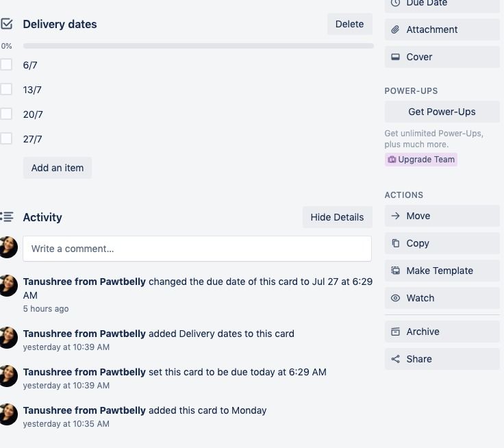
Task: Click the Share icon
Action: click(x=395, y=359)
